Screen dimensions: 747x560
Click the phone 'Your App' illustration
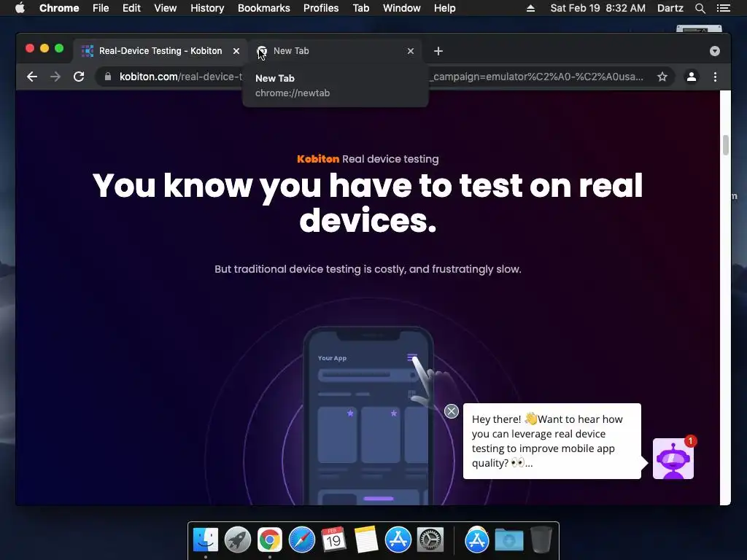(368, 415)
